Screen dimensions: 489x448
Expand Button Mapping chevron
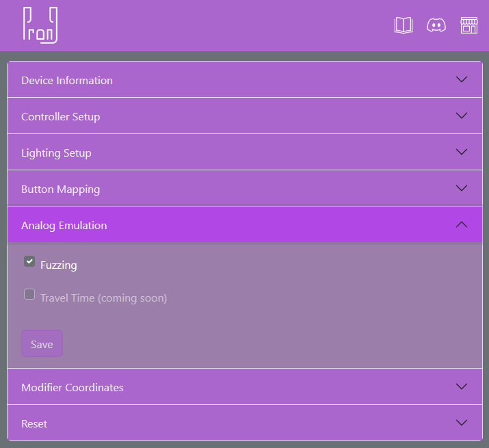462,188
